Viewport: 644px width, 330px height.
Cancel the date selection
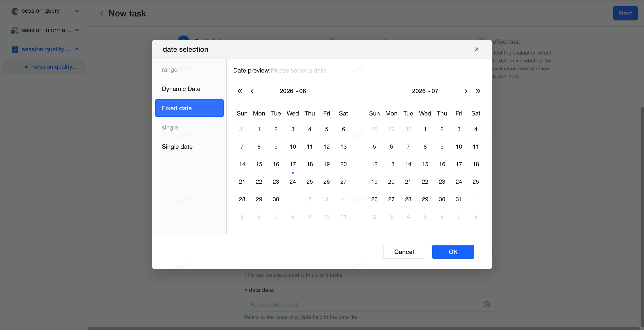tap(404, 252)
